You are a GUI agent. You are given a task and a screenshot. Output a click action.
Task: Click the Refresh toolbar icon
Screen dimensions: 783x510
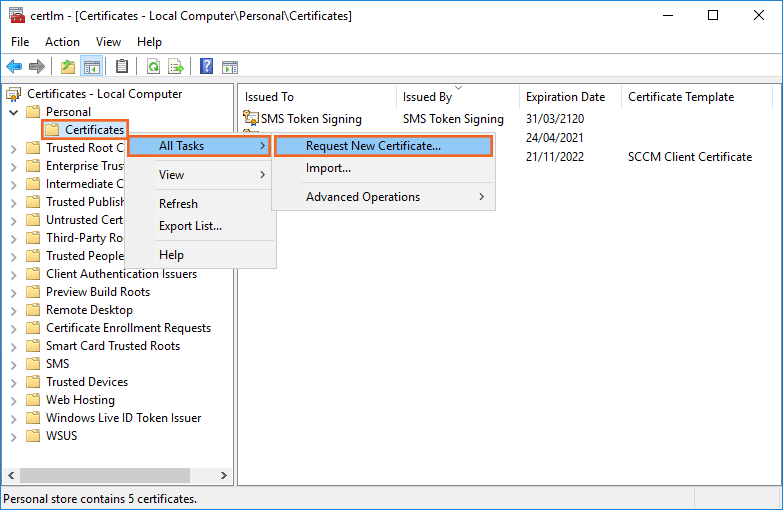[153, 67]
